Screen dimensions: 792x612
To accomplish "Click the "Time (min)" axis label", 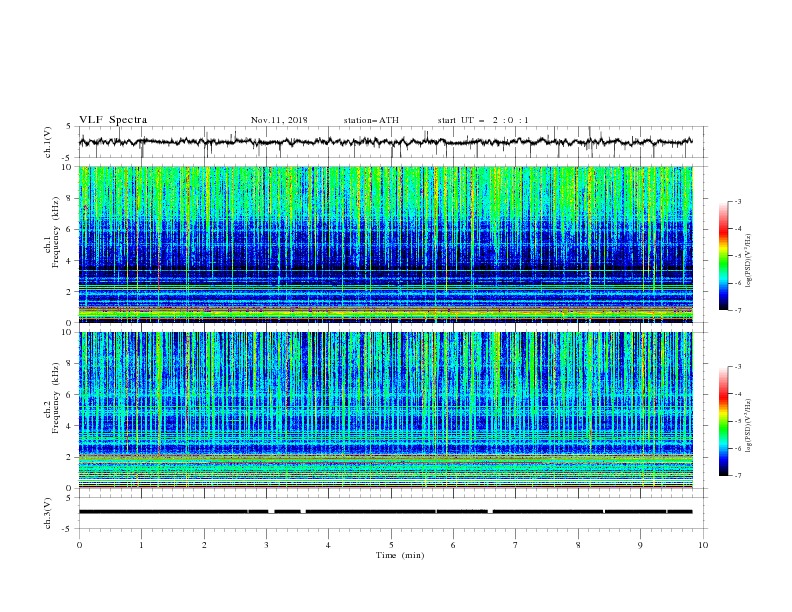I will [x=400, y=555].
